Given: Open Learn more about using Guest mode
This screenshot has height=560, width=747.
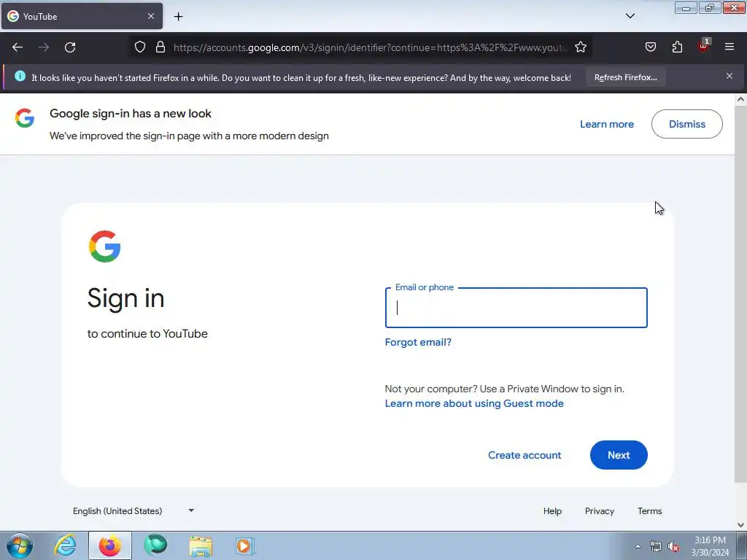Looking at the screenshot, I should tap(474, 403).
